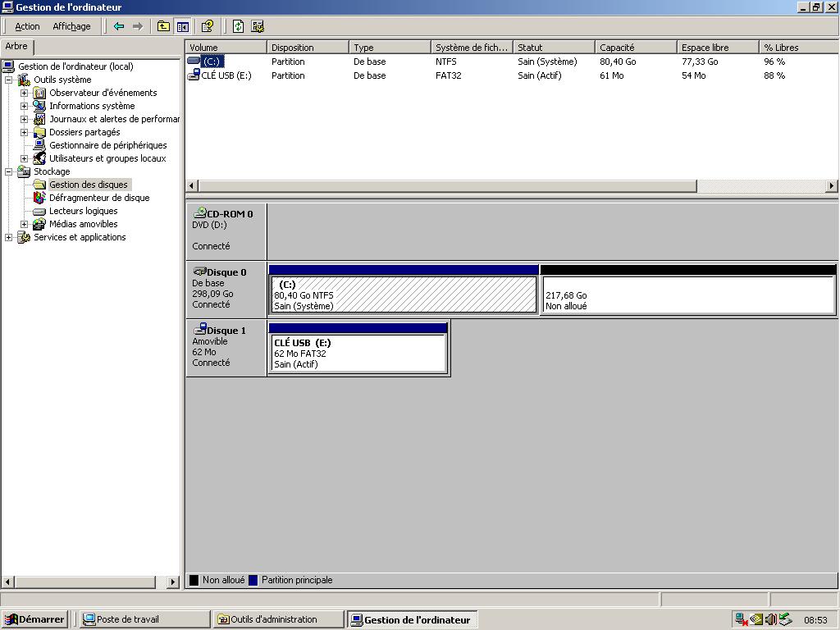Image resolution: width=840 pixels, height=630 pixels.
Task: Click the Informations système icon
Action: [39, 106]
